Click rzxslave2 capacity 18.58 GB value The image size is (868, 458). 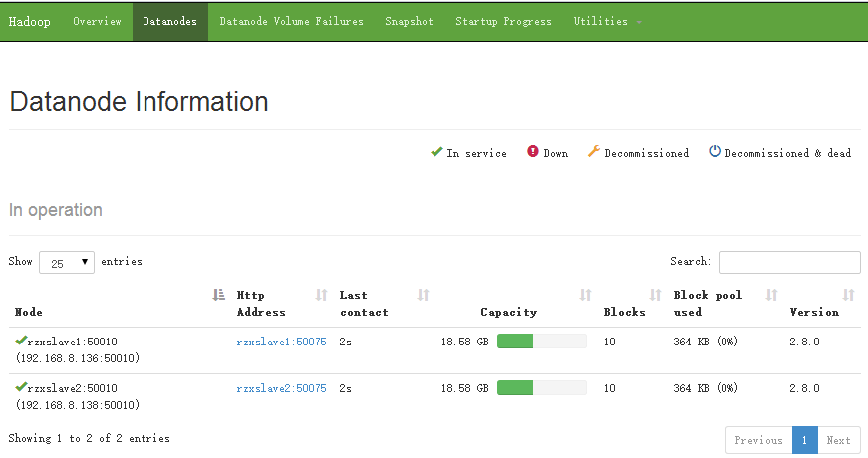pos(465,389)
